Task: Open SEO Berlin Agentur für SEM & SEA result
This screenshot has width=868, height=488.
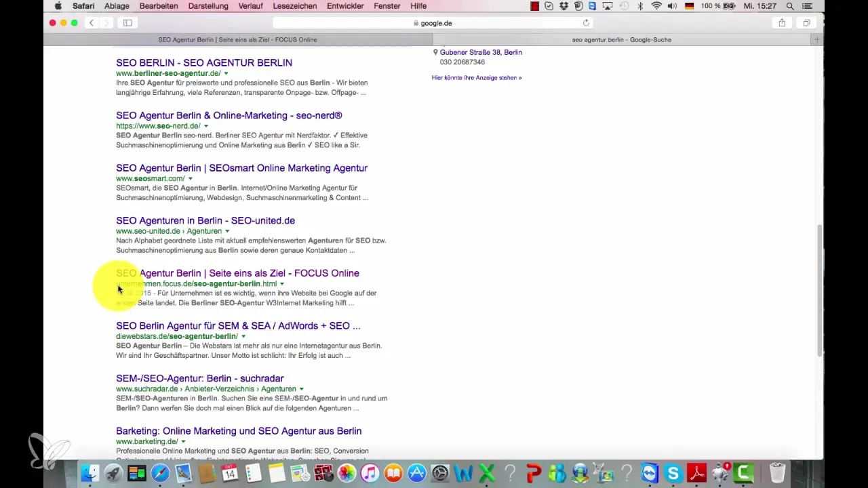Action: (x=238, y=326)
